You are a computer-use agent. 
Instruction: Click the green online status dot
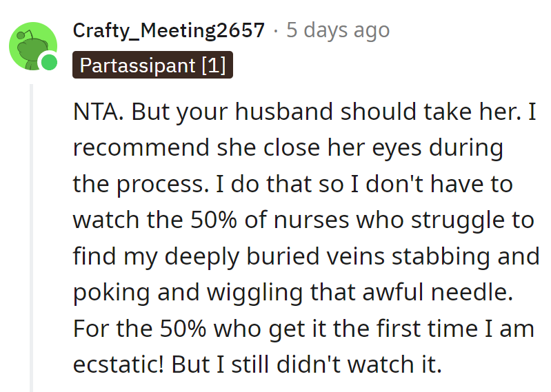[x=49, y=63]
